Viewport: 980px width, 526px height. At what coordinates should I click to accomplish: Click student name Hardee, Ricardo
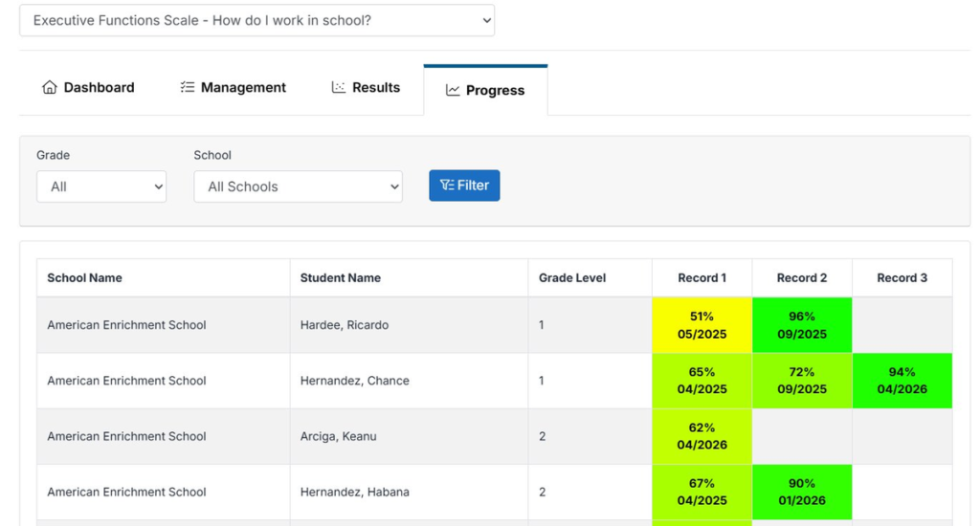point(345,325)
